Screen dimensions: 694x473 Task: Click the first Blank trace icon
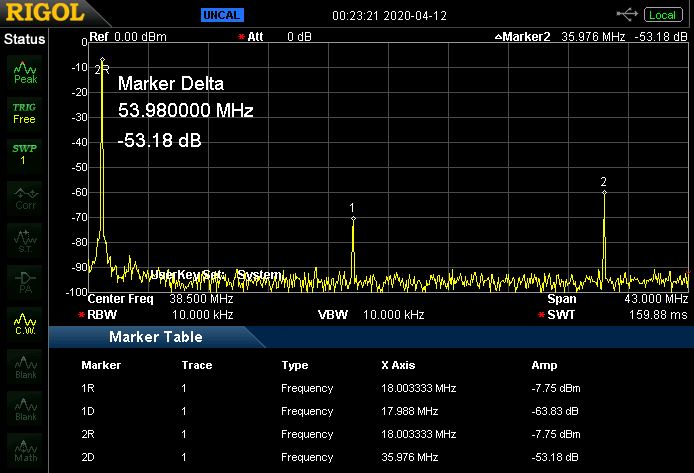(25, 366)
